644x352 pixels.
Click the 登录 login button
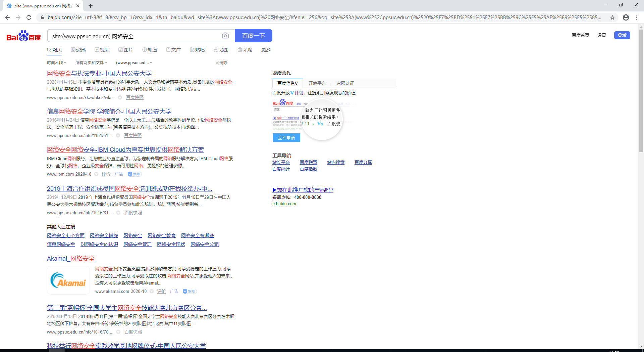click(622, 35)
